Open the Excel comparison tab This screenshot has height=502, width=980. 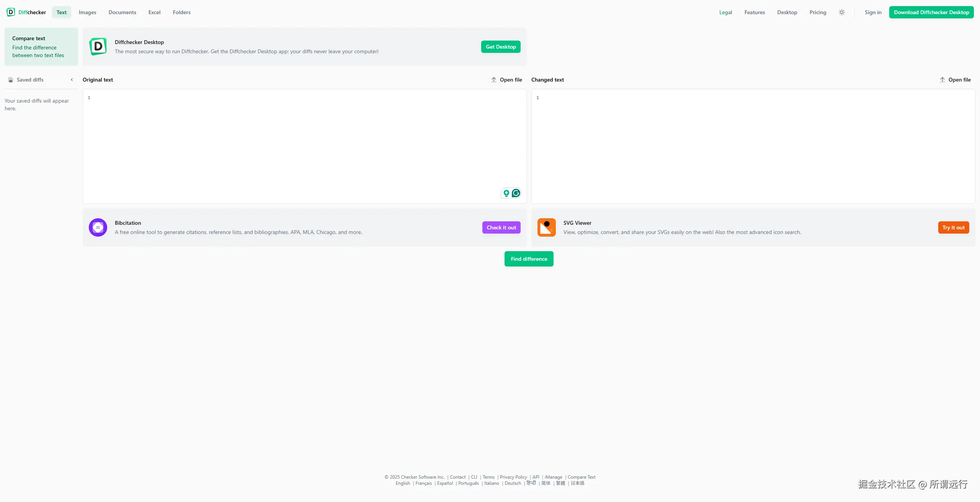(x=154, y=12)
